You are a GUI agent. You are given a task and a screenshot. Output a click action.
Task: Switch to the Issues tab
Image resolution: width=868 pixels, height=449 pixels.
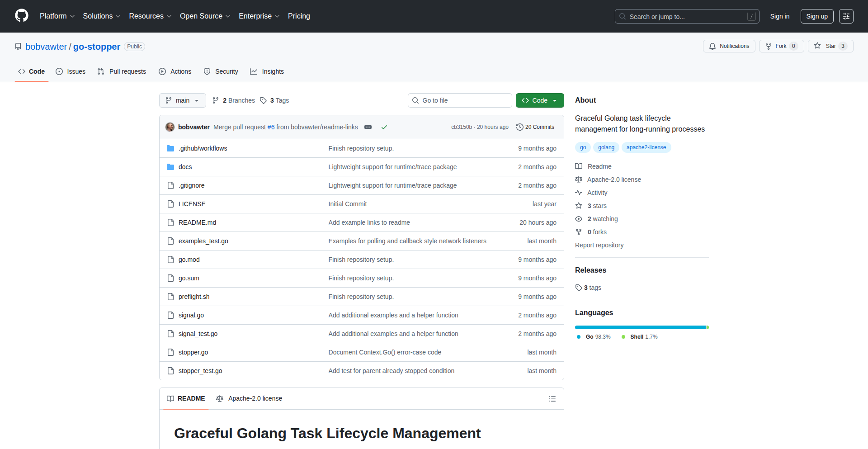point(71,71)
